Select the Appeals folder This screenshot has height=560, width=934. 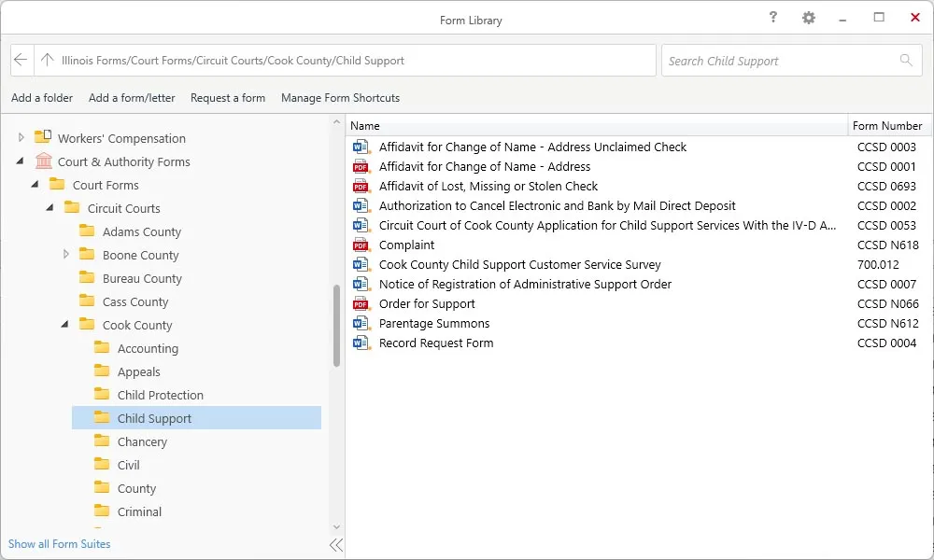[x=138, y=371]
